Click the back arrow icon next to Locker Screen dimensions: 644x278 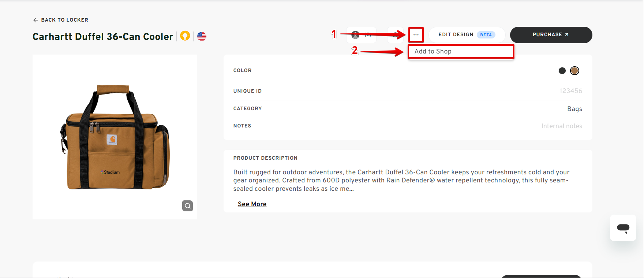click(35, 20)
